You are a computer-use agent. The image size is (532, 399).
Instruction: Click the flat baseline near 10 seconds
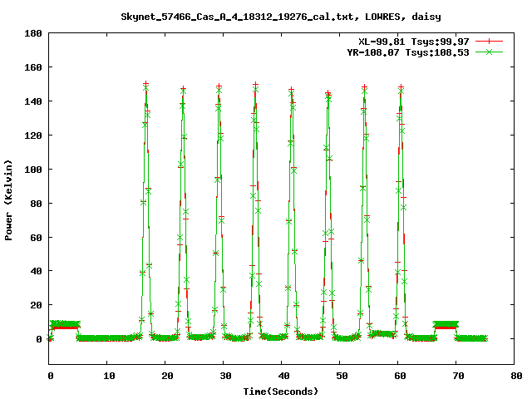107,338
